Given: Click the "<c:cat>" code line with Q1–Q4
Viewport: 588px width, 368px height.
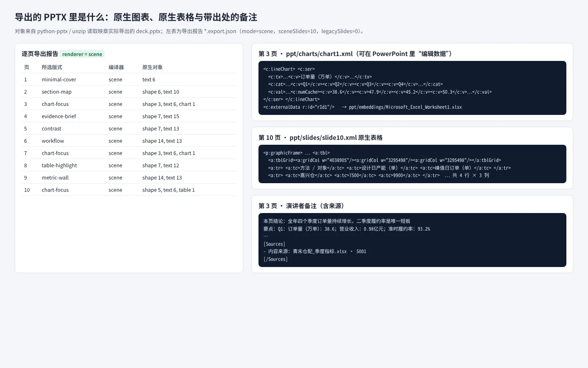Looking at the screenshot, I should (x=355, y=84).
